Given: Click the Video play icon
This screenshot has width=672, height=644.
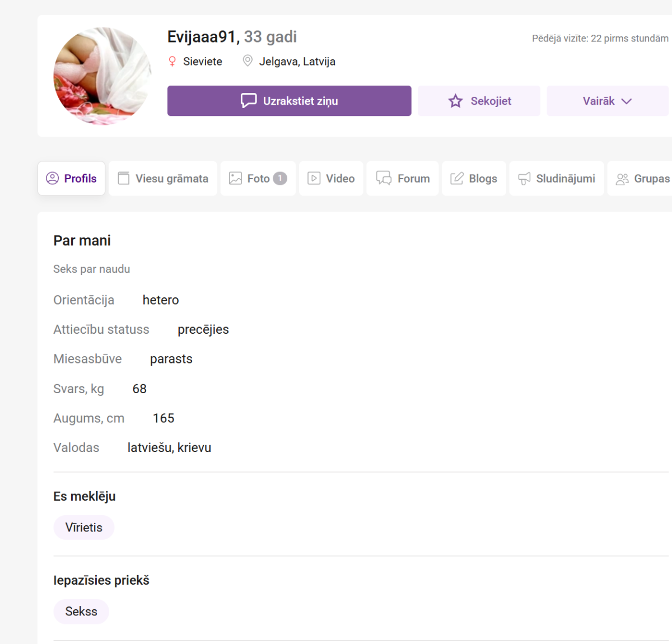Looking at the screenshot, I should 314,178.
